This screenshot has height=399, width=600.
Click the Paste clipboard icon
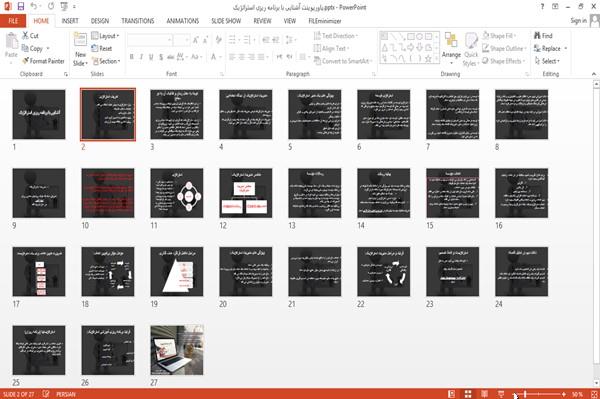pyautogui.click(x=11, y=41)
